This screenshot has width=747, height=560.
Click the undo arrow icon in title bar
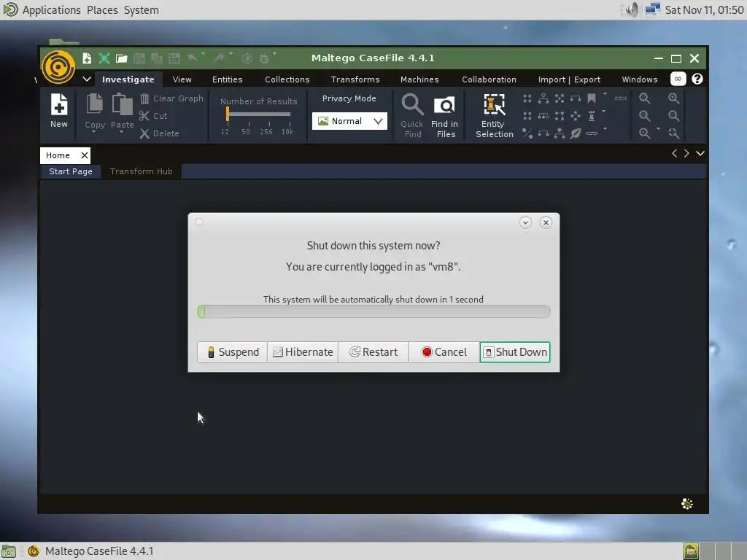(193, 58)
